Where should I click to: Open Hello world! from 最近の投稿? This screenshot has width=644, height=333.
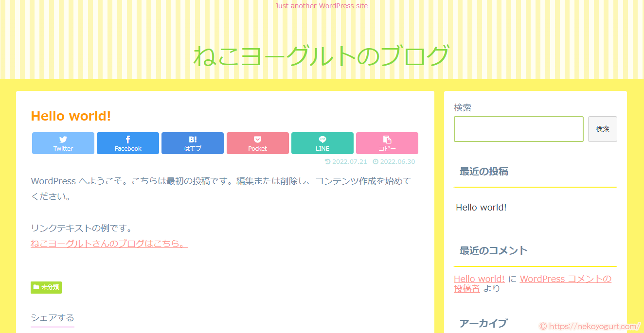tap(481, 207)
